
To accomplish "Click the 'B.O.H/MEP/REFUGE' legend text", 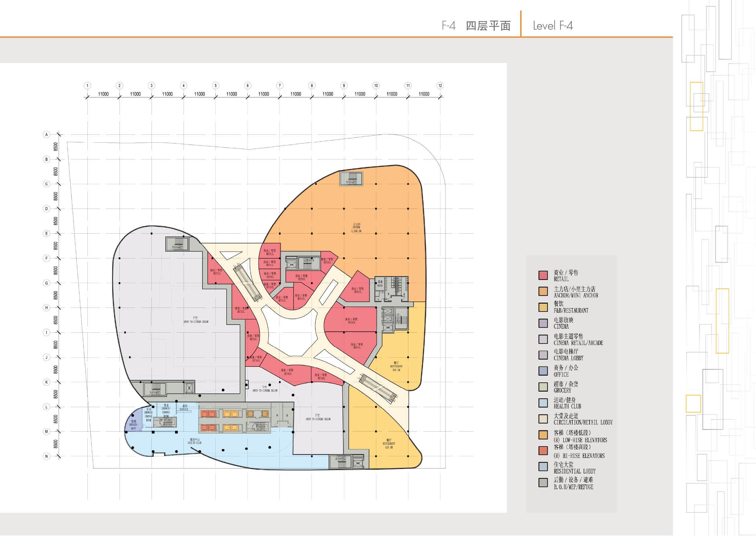I will click(x=573, y=487).
